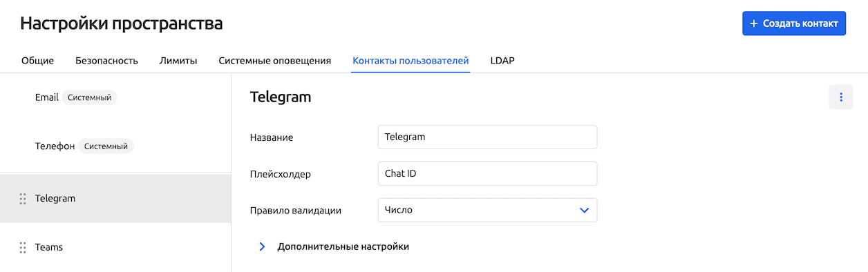Select the Контакты пользователей tab
The height and width of the screenshot is (272, 868).
click(x=411, y=61)
